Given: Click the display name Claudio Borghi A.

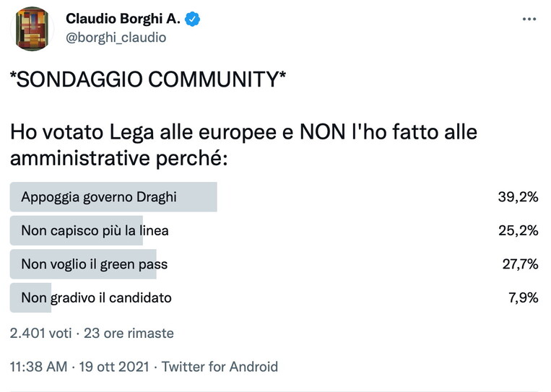Looking at the screenshot, I should [123, 19].
